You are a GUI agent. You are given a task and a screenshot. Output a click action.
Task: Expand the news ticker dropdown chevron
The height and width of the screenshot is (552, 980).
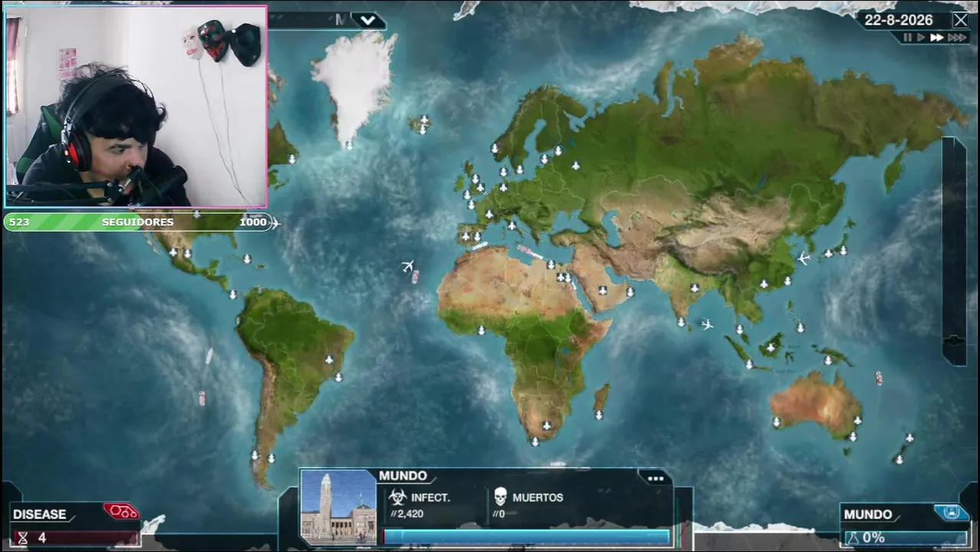tap(368, 20)
